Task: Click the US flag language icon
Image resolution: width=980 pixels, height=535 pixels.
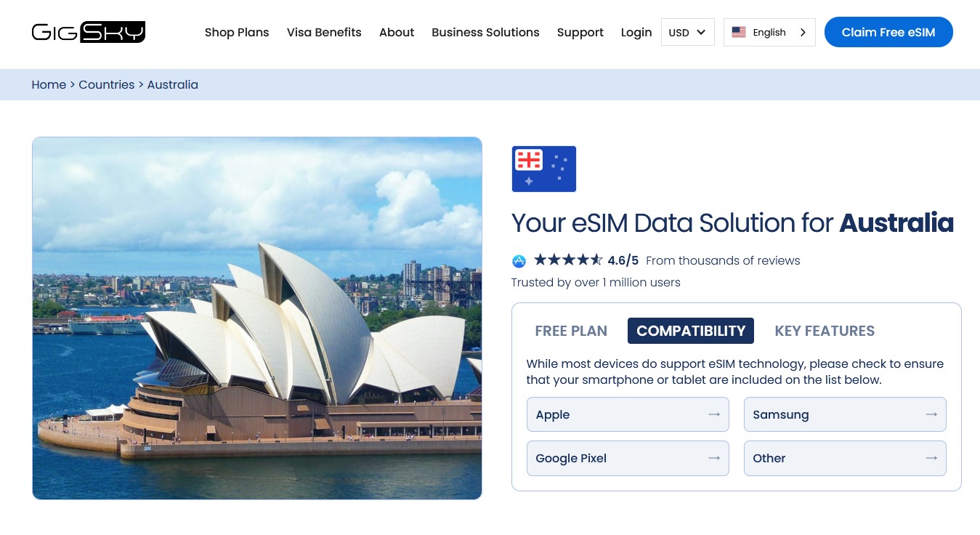Action: click(x=739, y=32)
